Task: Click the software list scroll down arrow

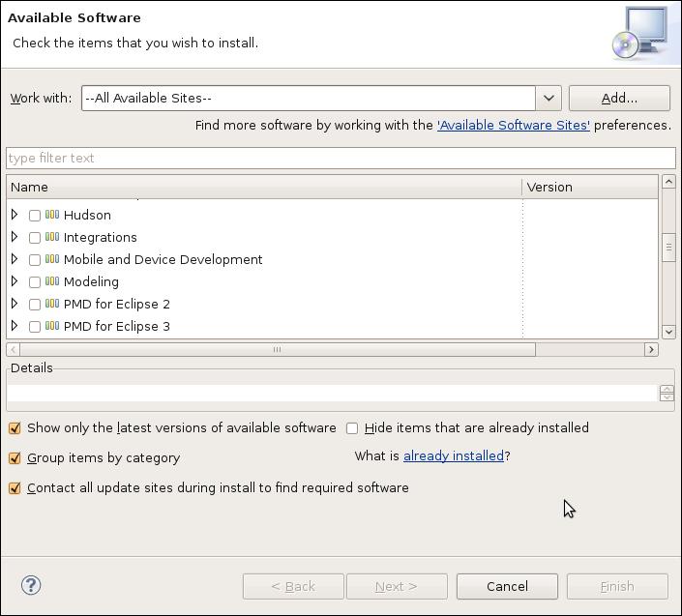Action: (x=668, y=332)
